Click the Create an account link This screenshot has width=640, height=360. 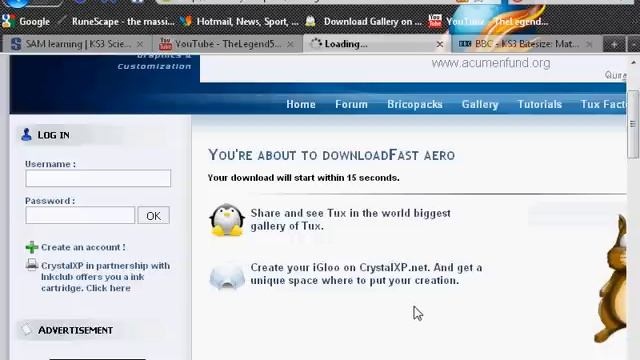pyautogui.click(x=83, y=247)
